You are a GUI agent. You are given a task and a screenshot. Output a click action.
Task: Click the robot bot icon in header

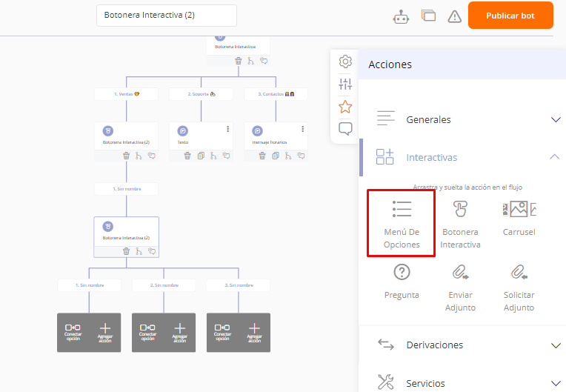[401, 16]
